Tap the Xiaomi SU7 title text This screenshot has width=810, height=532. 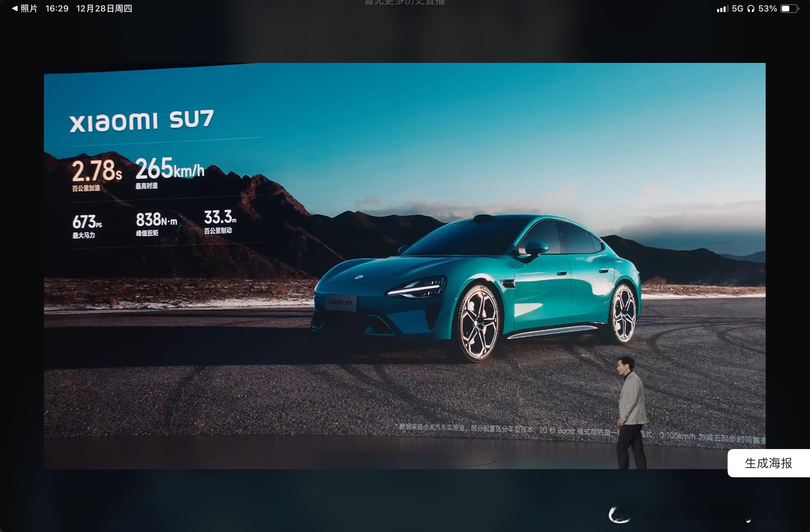(142, 121)
